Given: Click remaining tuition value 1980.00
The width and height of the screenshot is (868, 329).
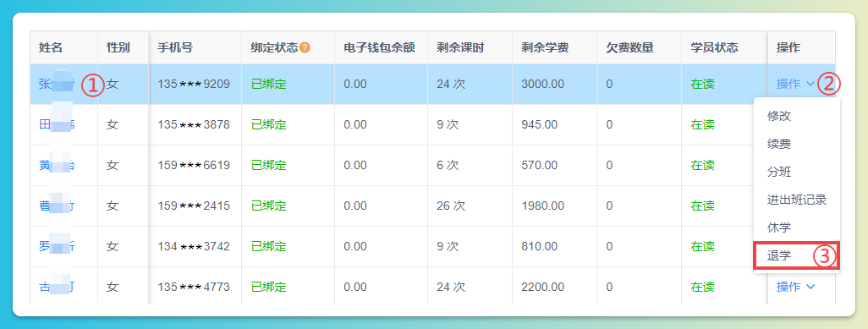Looking at the screenshot, I should pyautogui.click(x=542, y=206).
